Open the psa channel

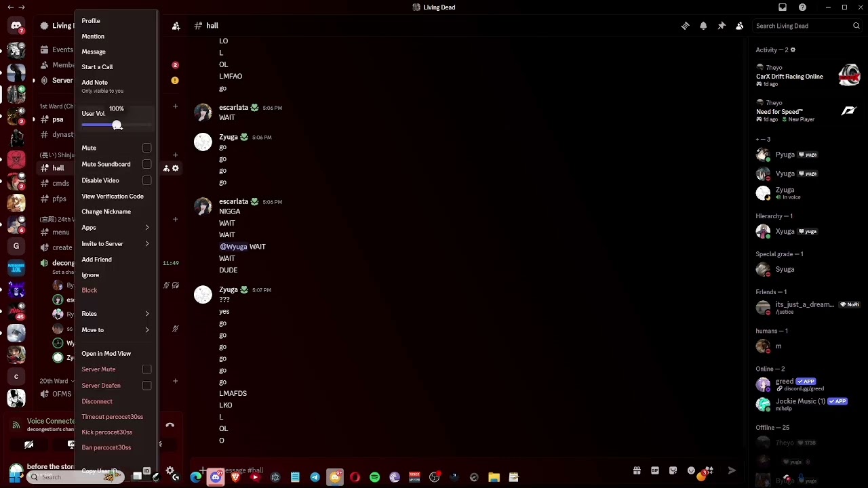pyautogui.click(x=58, y=119)
